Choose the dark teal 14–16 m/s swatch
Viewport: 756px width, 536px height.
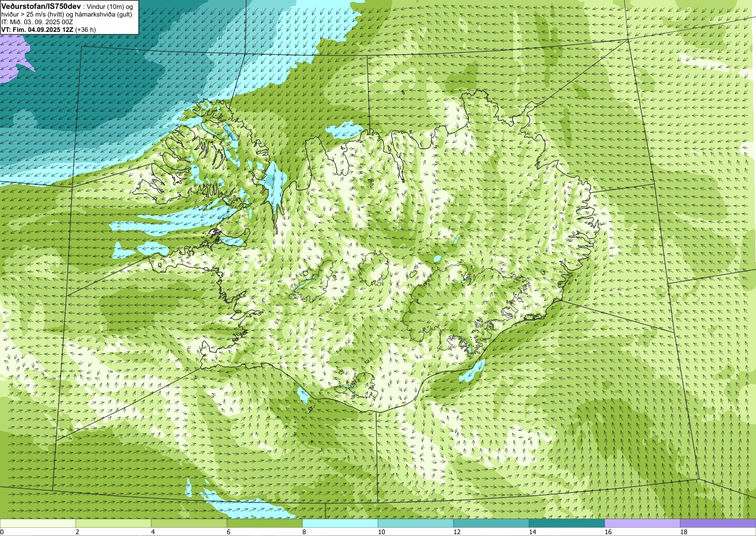pos(567,523)
